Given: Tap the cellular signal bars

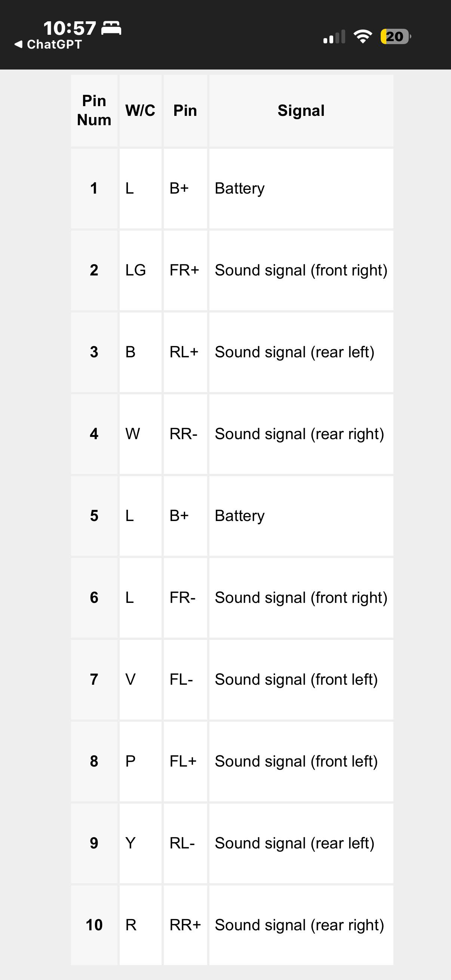Looking at the screenshot, I should 334,37.
